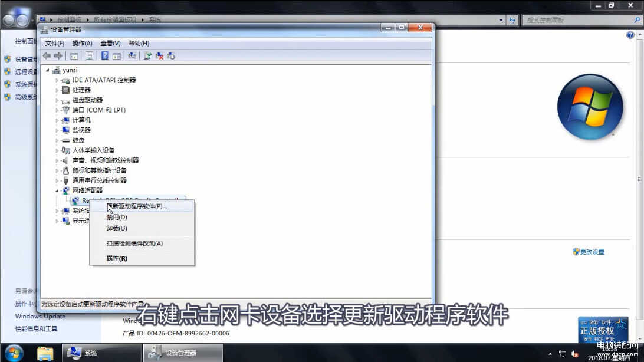Click the Forward arrow in Device Manager toolbar
Screen dimensions: 644x362
(x=59, y=56)
